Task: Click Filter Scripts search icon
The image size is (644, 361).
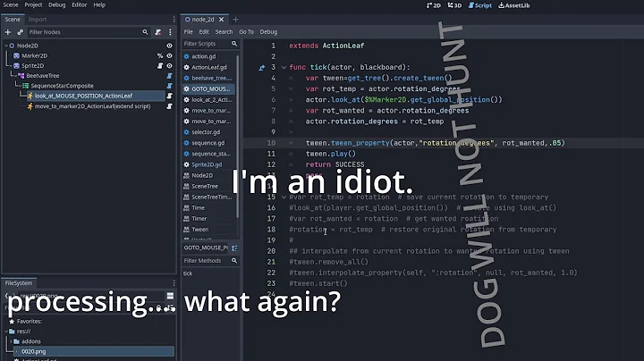Action: click(234, 44)
